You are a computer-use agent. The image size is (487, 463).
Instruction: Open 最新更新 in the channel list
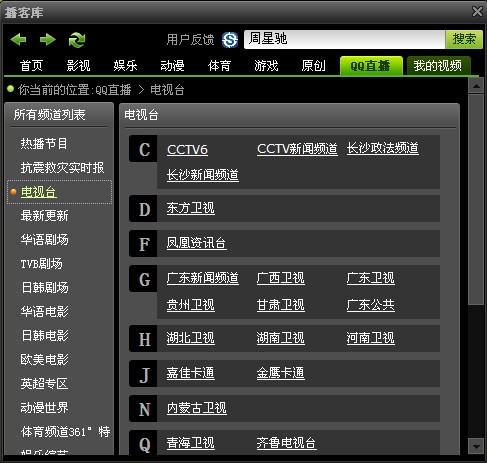pyautogui.click(x=44, y=216)
